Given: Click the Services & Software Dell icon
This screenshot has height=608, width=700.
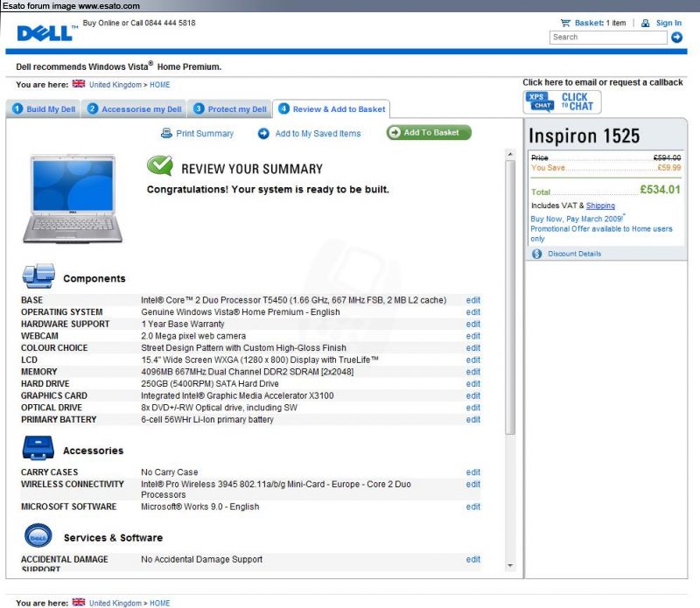Looking at the screenshot, I should (x=38, y=535).
